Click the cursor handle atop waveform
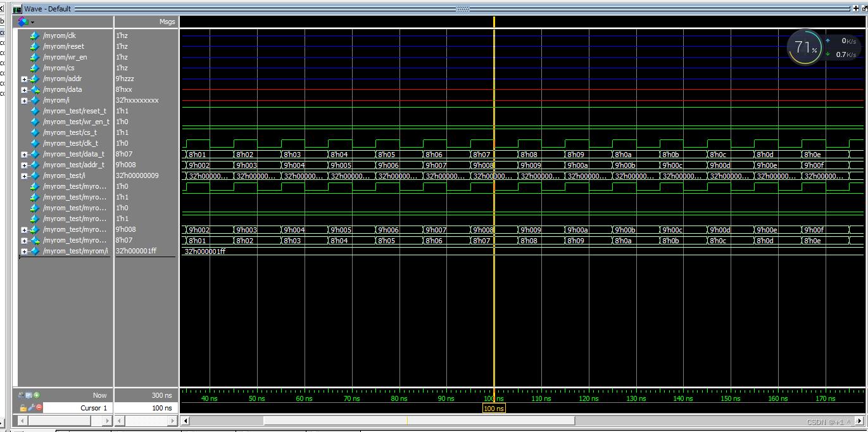This screenshot has height=432, width=868. (494, 22)
